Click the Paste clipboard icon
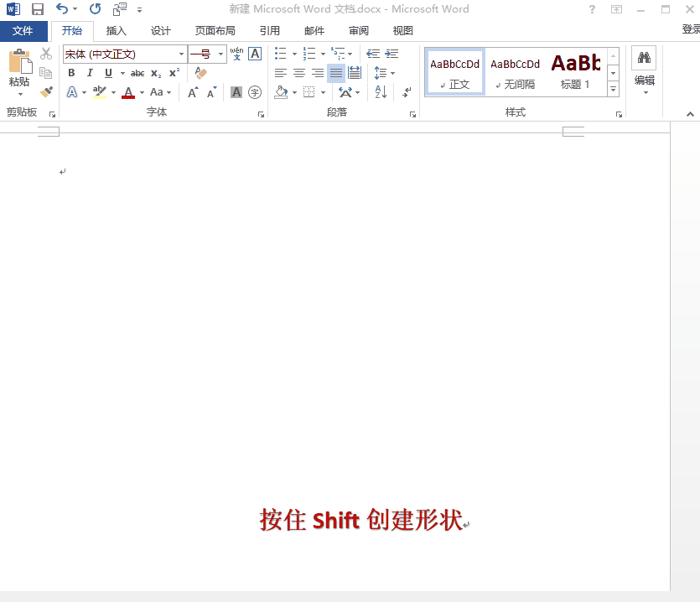 point(19,61)
